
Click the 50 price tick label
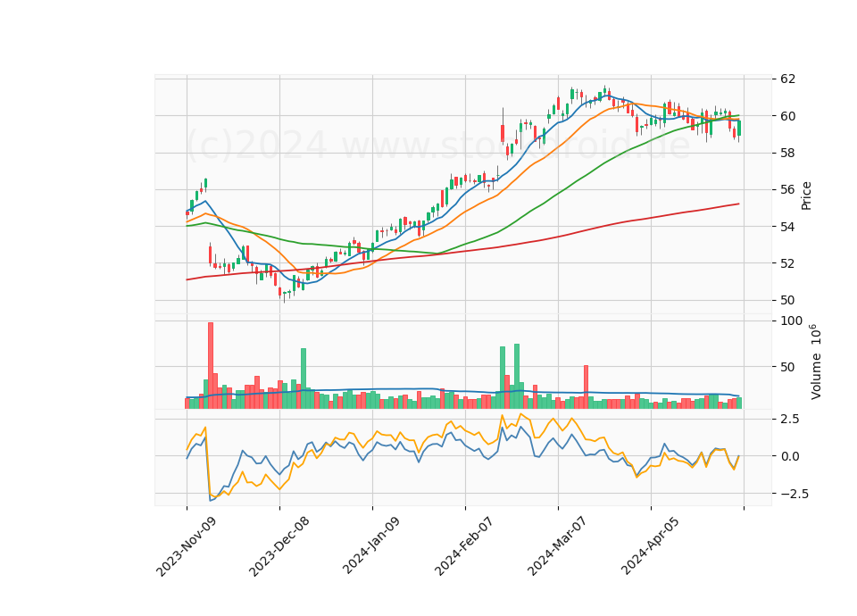pyautogui.click(x=787, y=300)
